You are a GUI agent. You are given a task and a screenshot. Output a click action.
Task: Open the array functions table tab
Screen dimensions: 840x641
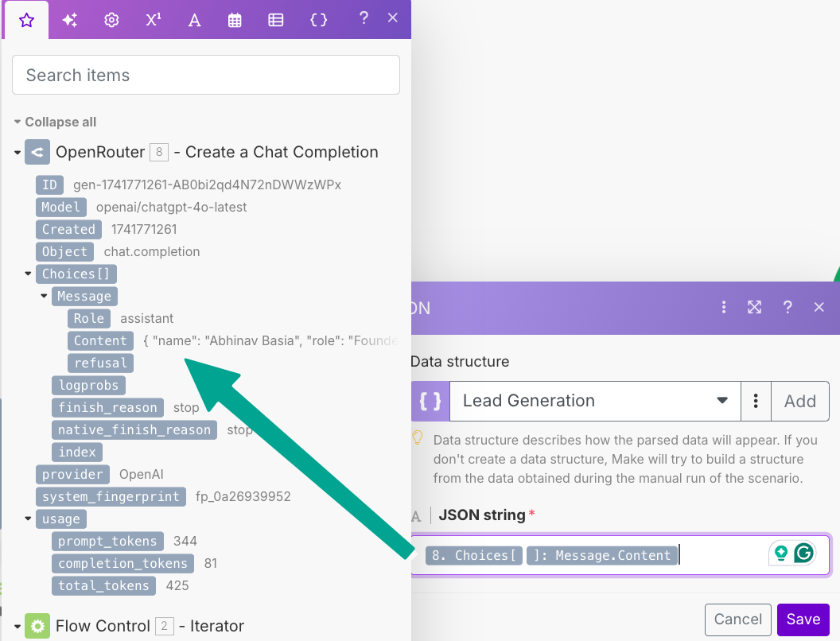[276, 21]
